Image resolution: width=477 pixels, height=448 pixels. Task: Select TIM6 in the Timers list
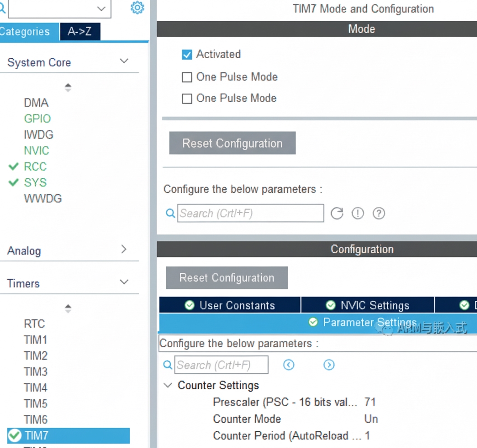pos(36,420)
